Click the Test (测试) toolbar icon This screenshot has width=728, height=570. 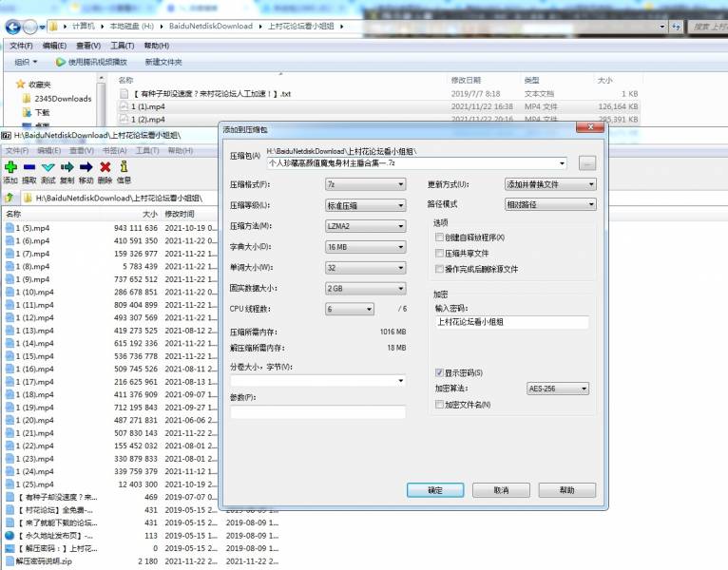(48, 167)
